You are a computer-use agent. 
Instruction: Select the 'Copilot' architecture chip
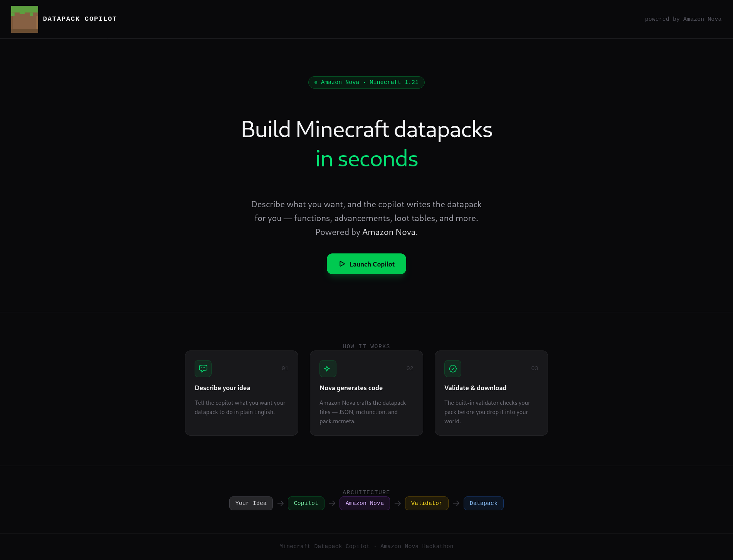306,503
